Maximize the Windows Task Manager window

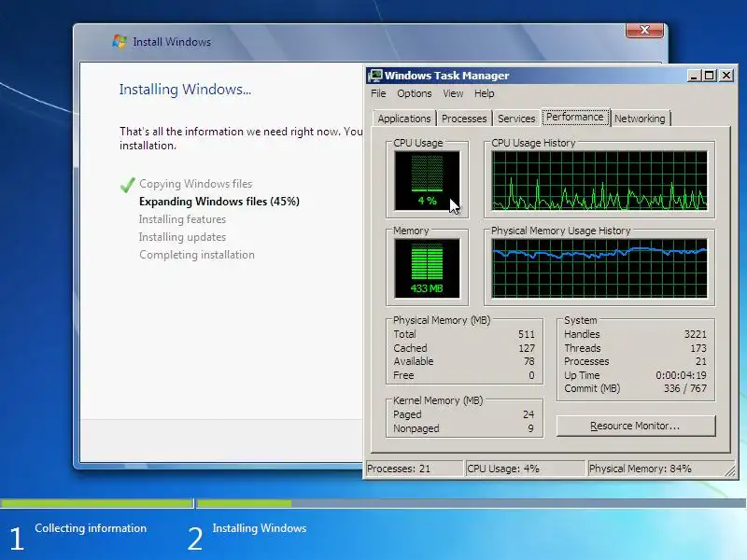710,76
